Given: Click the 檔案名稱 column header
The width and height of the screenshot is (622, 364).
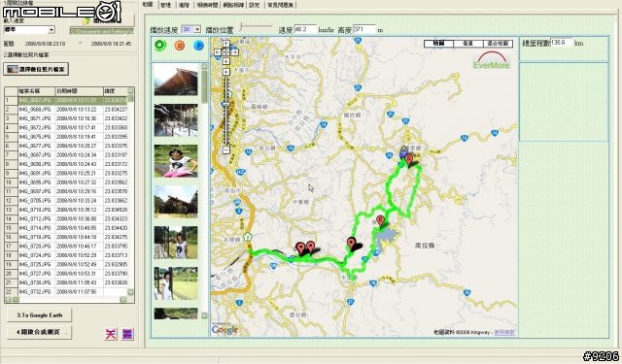Looking at the screenshot, I should pyautogui.click(x=37, y=91).
